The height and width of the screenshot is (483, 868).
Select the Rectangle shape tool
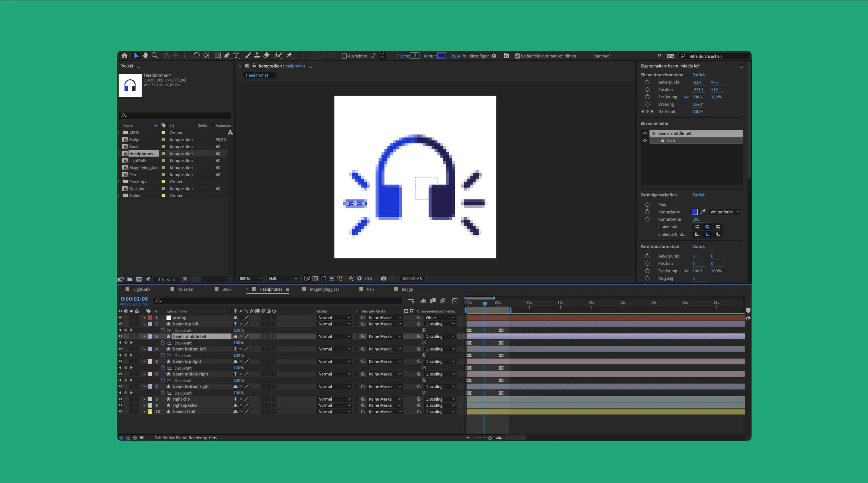pyautogui.click(x=218, y=56)
